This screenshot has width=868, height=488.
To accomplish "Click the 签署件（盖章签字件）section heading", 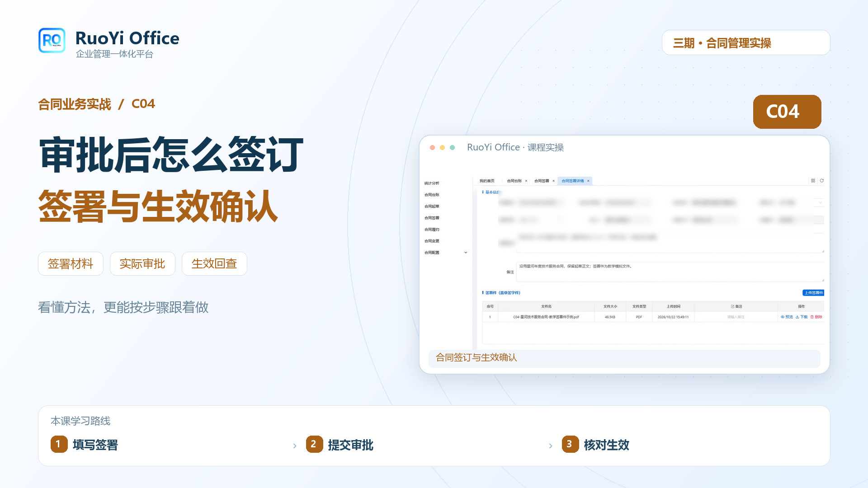I will coord(502,293).
